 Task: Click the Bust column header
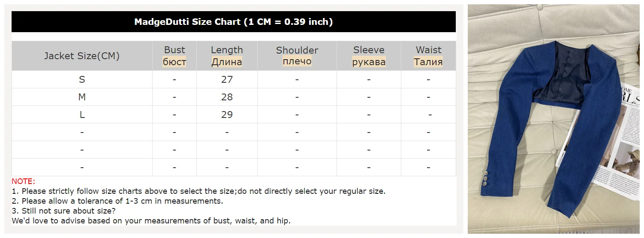pyautogui.click(x=175, y=50)
